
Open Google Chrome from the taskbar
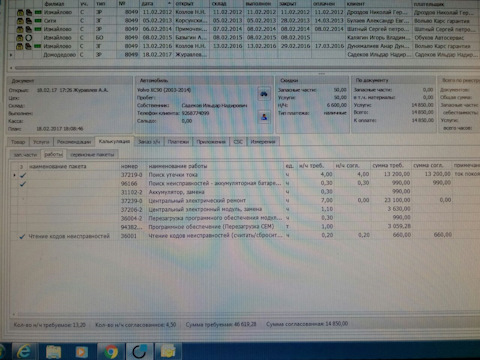click(x=111, y=351)
